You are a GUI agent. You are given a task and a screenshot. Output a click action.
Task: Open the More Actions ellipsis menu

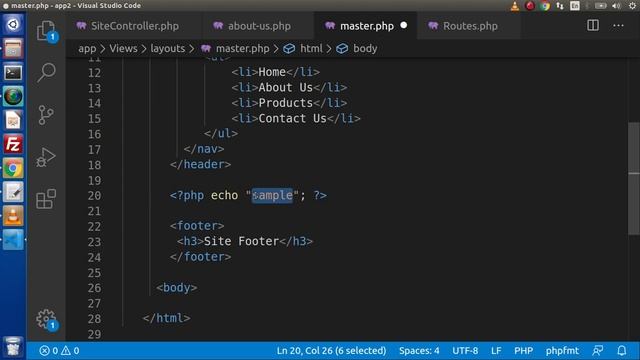click(618, 26)
